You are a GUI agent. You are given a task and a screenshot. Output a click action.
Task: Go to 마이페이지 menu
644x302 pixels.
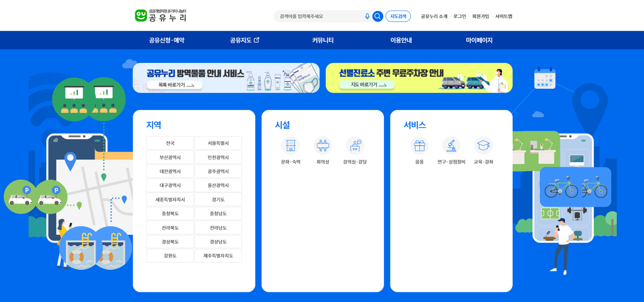479,40
